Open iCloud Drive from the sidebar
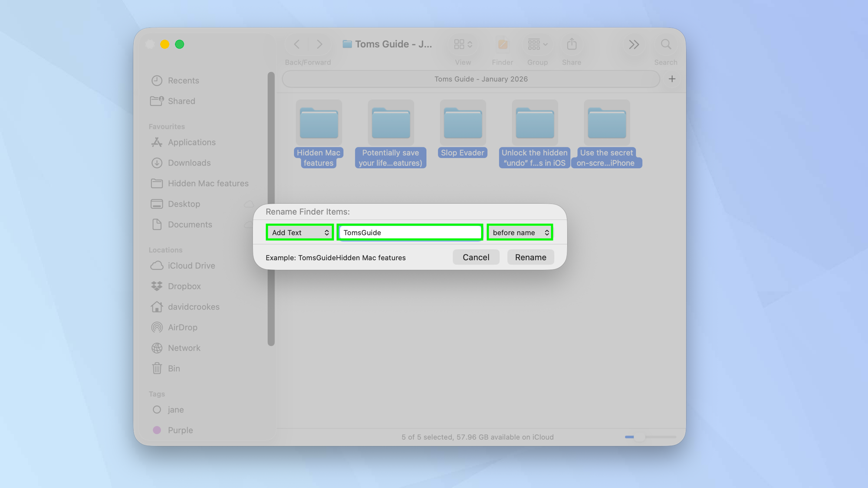The image size is (868, 488). [191, 265]
